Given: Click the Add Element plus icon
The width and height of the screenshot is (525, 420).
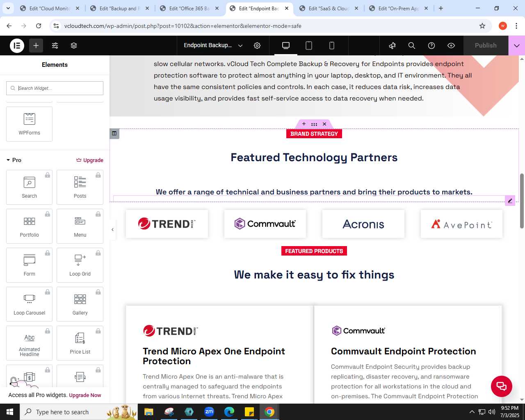Looking at the screenshot, I should 36,46.
